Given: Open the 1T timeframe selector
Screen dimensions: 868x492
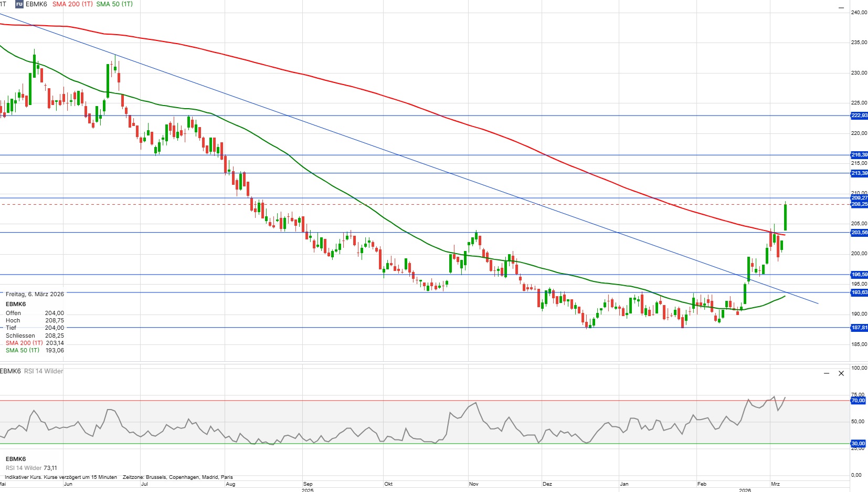Looking at the screenshot, I should pyautogui.click(x=3, y=4).
